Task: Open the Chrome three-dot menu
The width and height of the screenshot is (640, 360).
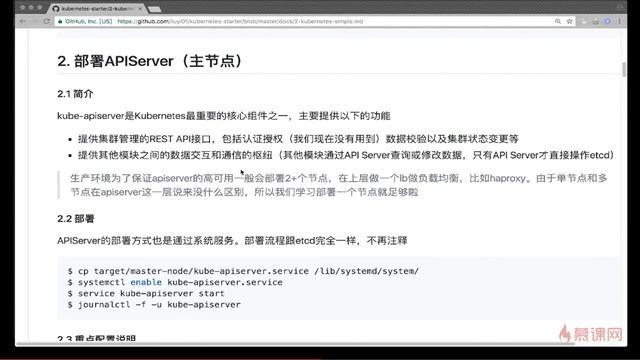Action: point(620,21)
